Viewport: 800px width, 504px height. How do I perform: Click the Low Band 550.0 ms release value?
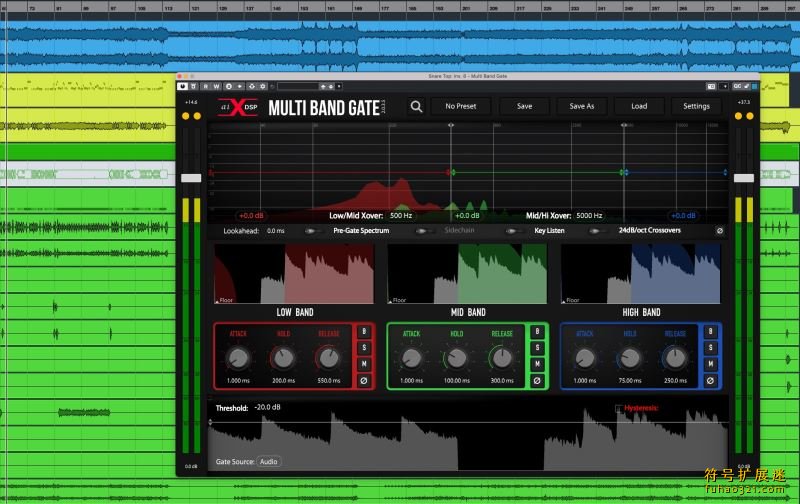[329, 381]
